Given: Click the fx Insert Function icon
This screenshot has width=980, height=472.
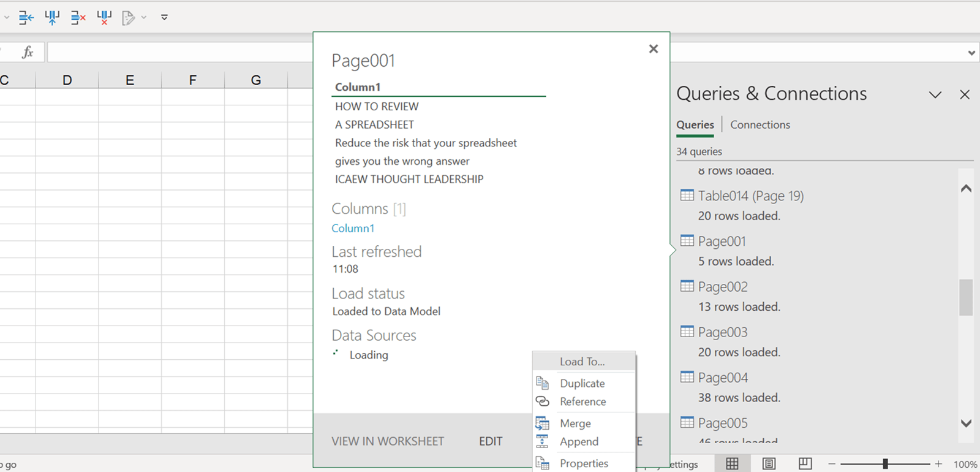Looking at the screenshot, I should point(28,52).
